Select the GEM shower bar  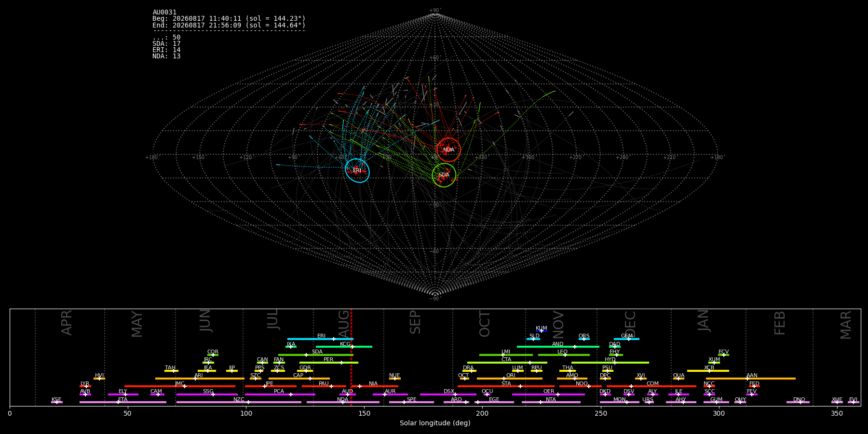pyautogui.click(x=626, y=339)
